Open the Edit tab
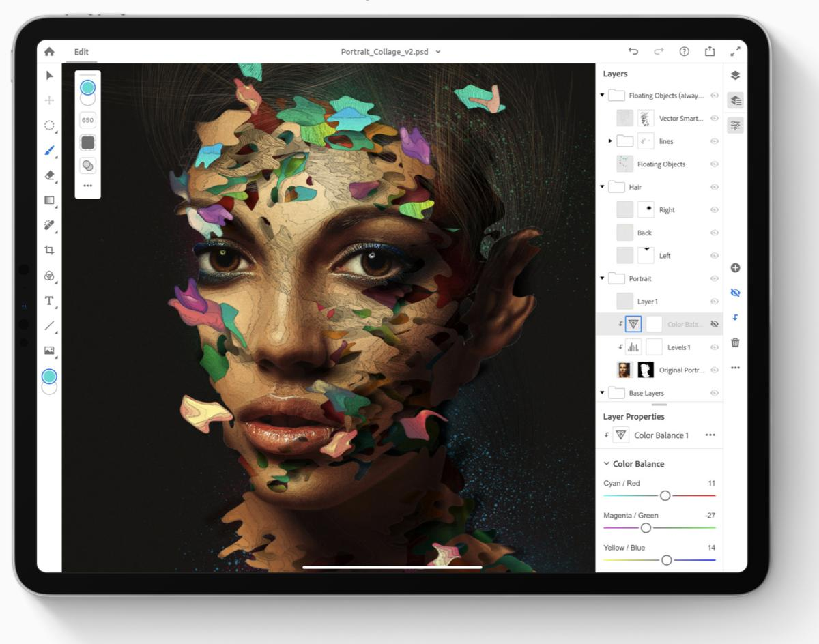The image size is (819, 644). [x=81, y=52]
